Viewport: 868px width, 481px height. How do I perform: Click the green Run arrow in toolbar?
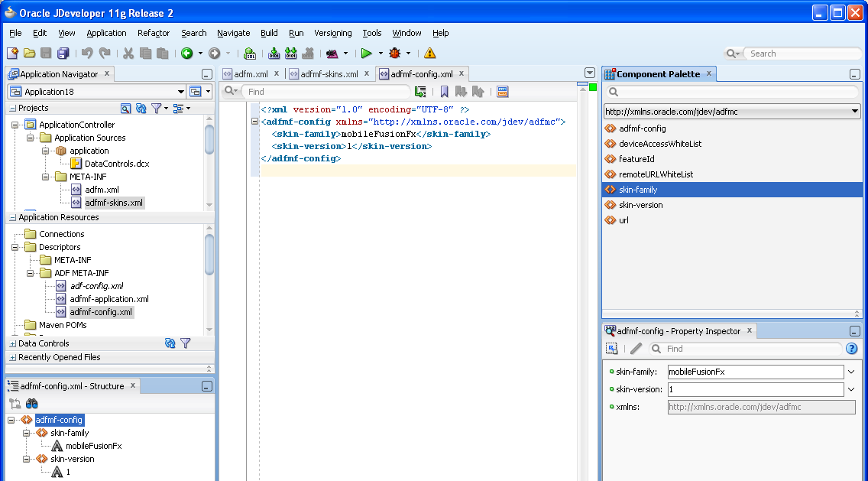coord(367,54)
